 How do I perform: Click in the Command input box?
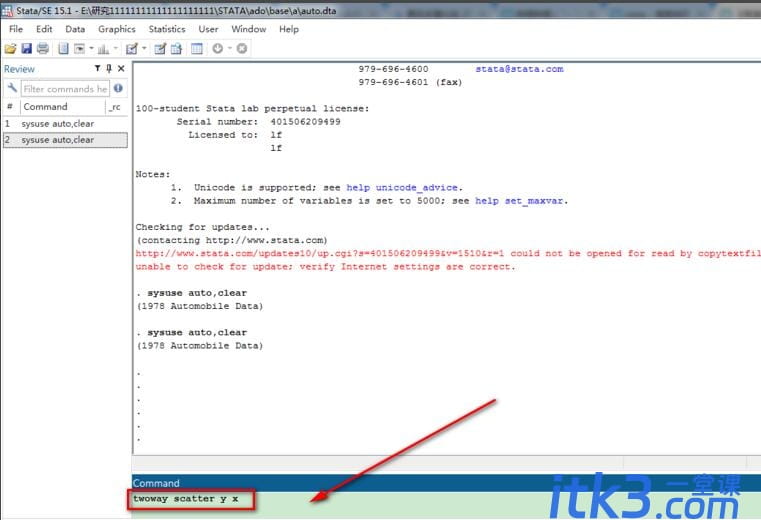click(447, 505)
